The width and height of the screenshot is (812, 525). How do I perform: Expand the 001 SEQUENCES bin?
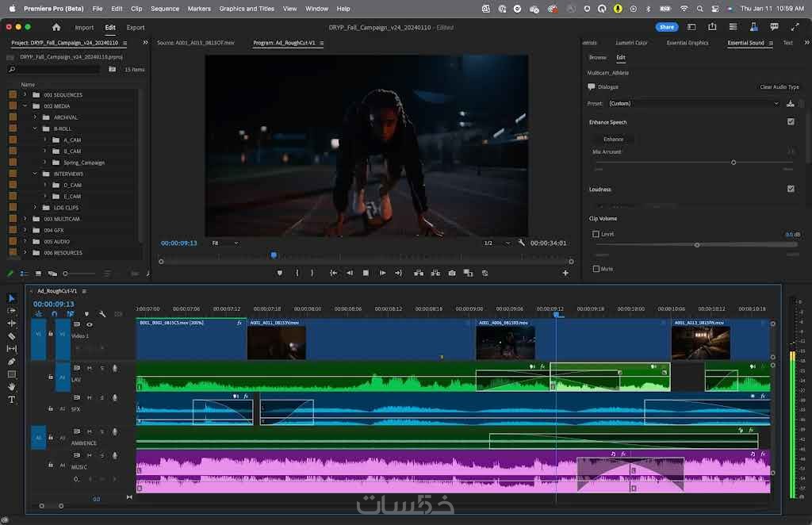(25, 94)
